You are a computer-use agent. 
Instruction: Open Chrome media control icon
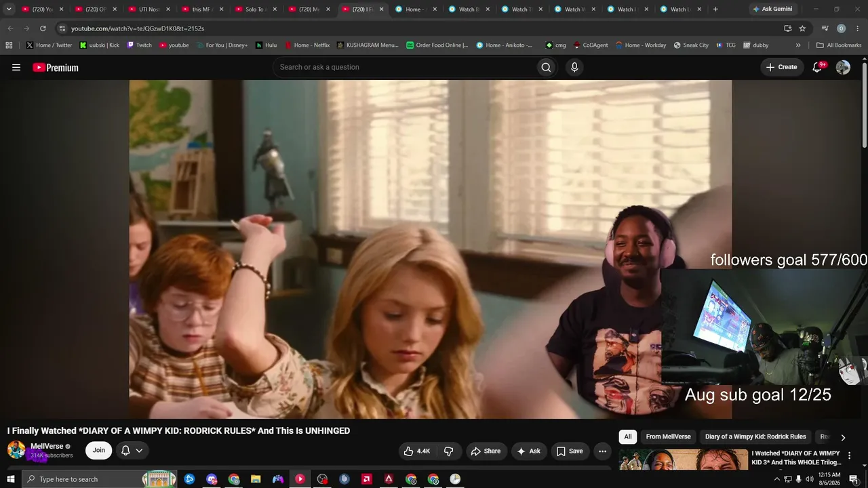(825, 28)
